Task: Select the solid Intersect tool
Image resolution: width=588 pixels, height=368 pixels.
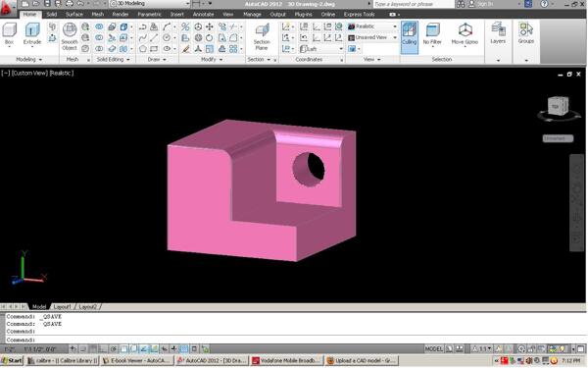Action: [99, 49]
